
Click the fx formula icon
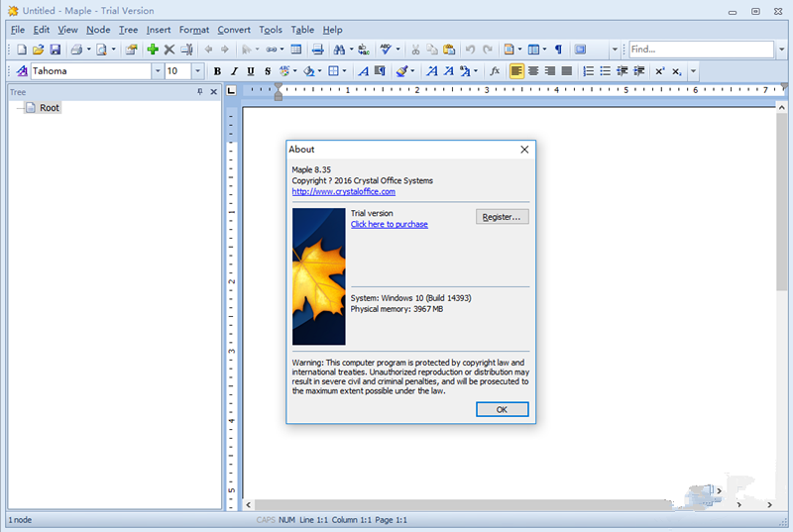[x=495, y=71]
